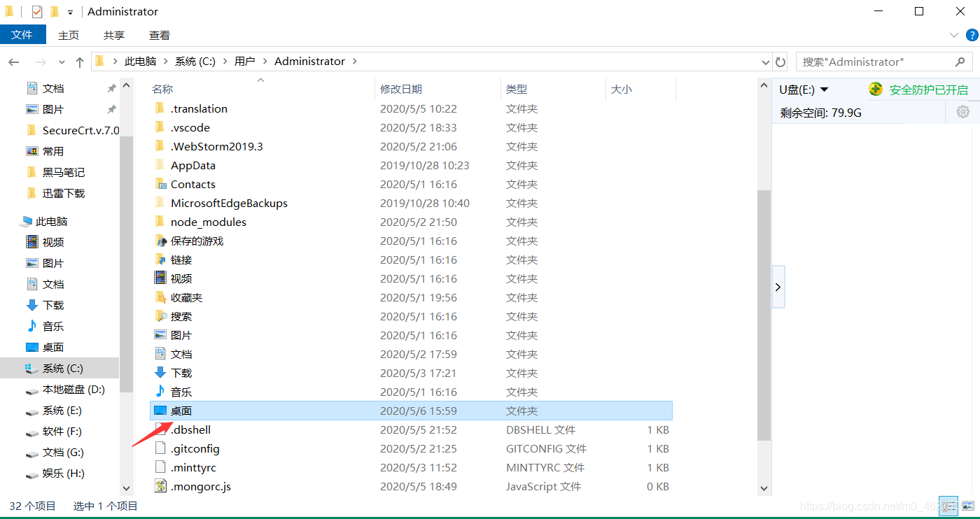Open Explorer help question mark

972,35
